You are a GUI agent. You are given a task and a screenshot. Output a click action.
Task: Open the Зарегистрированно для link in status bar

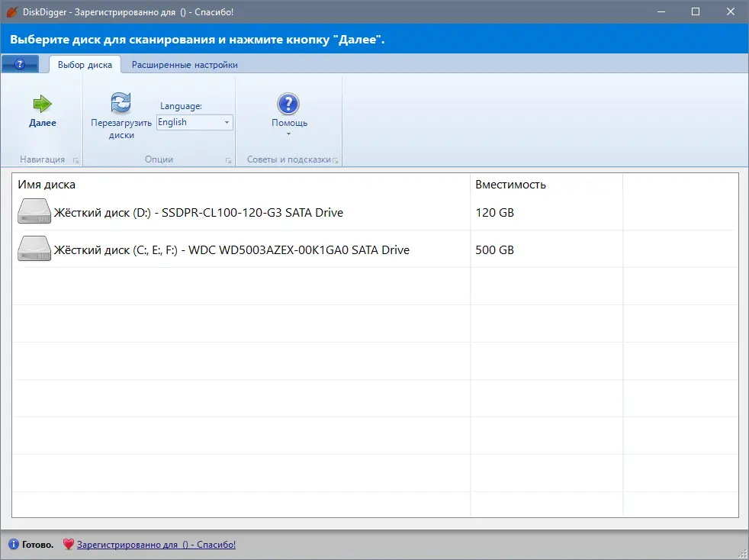(156, 544)
